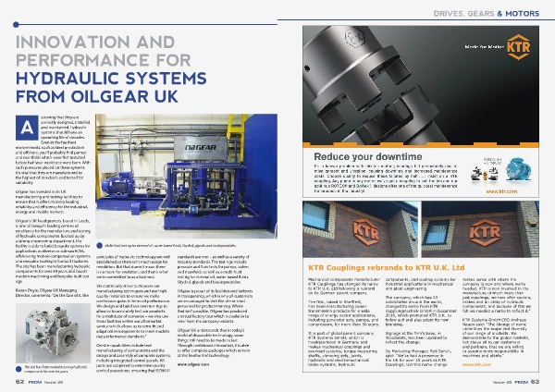Open the Oilgear hydraulic test rig photo
Viewport: 555px width, 392px height.
click(x=186, y=176)
